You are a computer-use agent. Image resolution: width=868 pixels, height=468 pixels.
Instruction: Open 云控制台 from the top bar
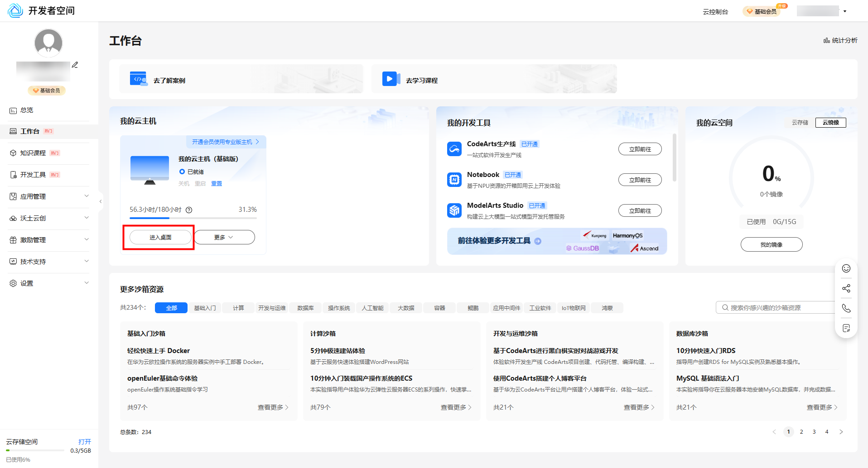[x=715, y=11]
